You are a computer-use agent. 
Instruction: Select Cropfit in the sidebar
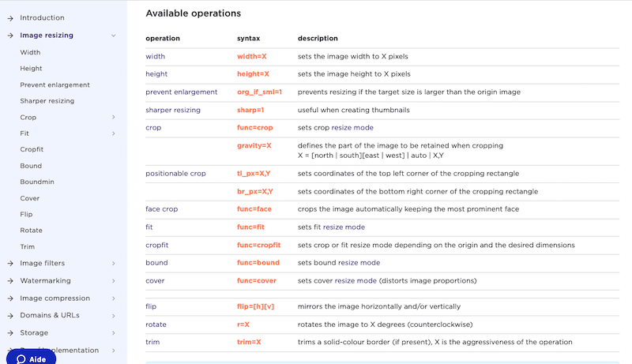tap(32, 149)
